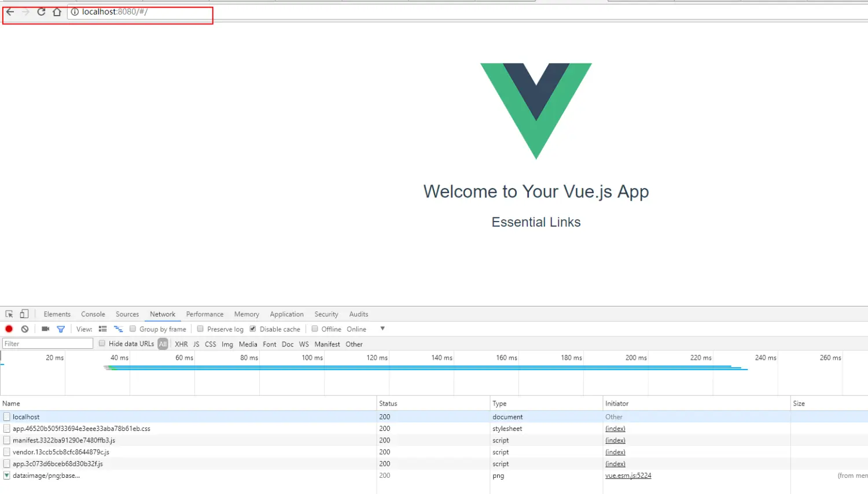Capture screenshots with the camera icon
This screenshot has height=494, width=868.
[46, 329]
